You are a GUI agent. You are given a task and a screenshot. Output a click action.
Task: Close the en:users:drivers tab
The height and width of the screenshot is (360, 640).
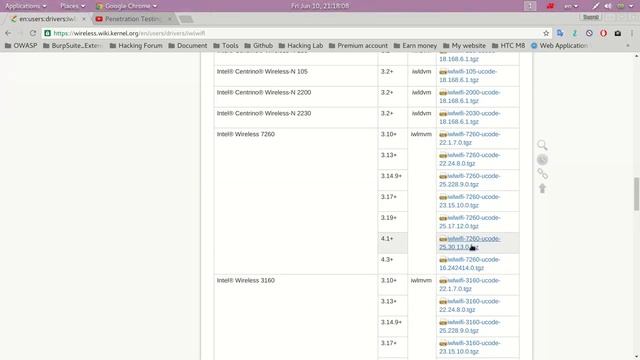tap(84, 19)
